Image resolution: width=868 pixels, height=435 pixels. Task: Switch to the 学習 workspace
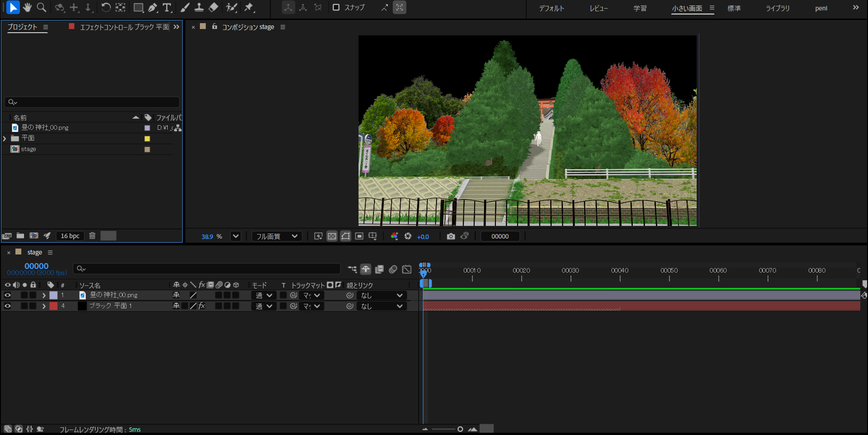pyautogui.click(x=640, y=8)
